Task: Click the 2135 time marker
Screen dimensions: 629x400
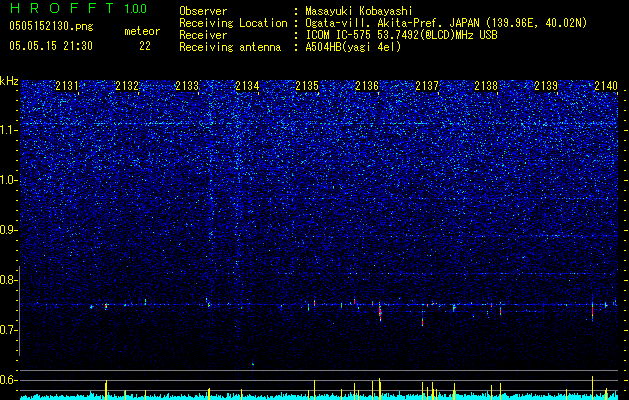Action: pyautogui.click(x=307, y=86)
